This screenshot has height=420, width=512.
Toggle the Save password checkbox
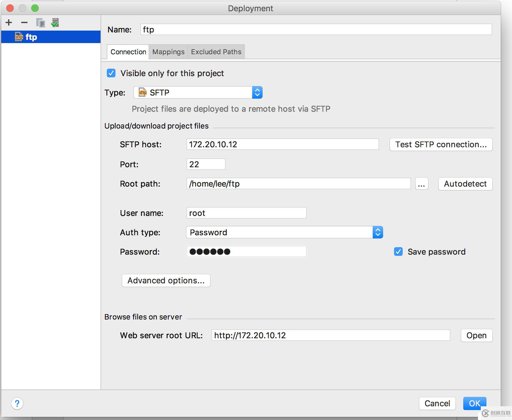[398, 252]
